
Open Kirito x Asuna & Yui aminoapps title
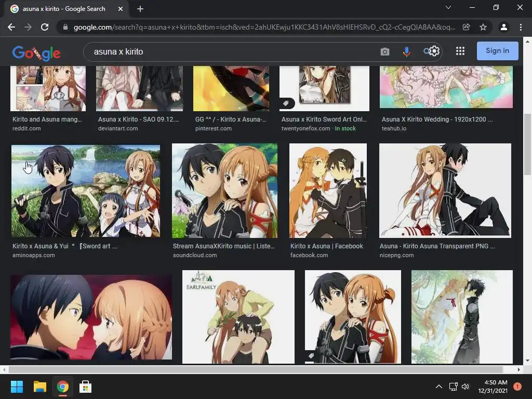pos(64,246)
